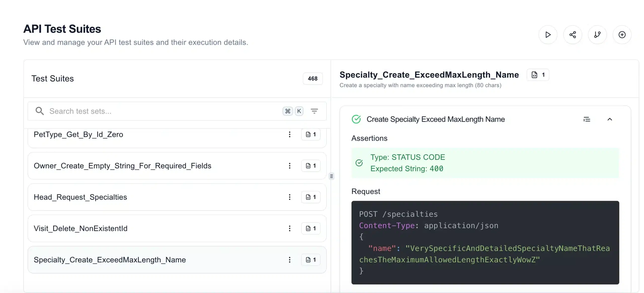Open kebab menu for Owner_Create_Empty_String_For_Required_Fields

tap(290, 166)
